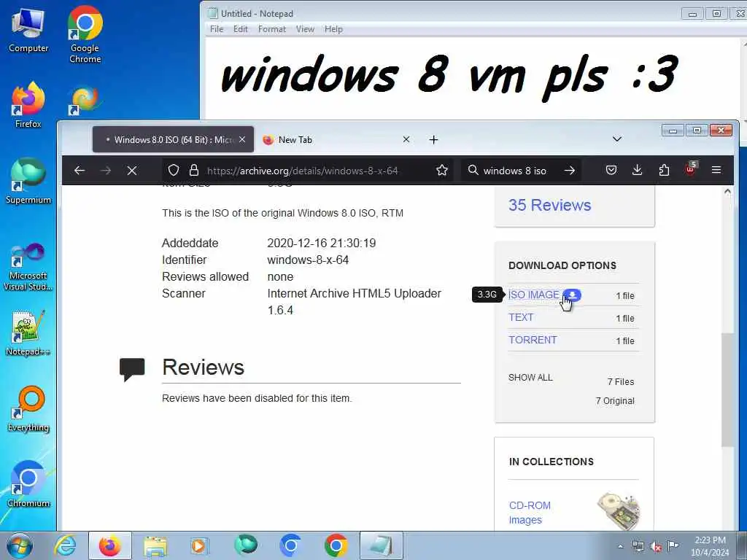Select Google Chrome desktop shortcut
Screen dimensions: 747x560
85,35
